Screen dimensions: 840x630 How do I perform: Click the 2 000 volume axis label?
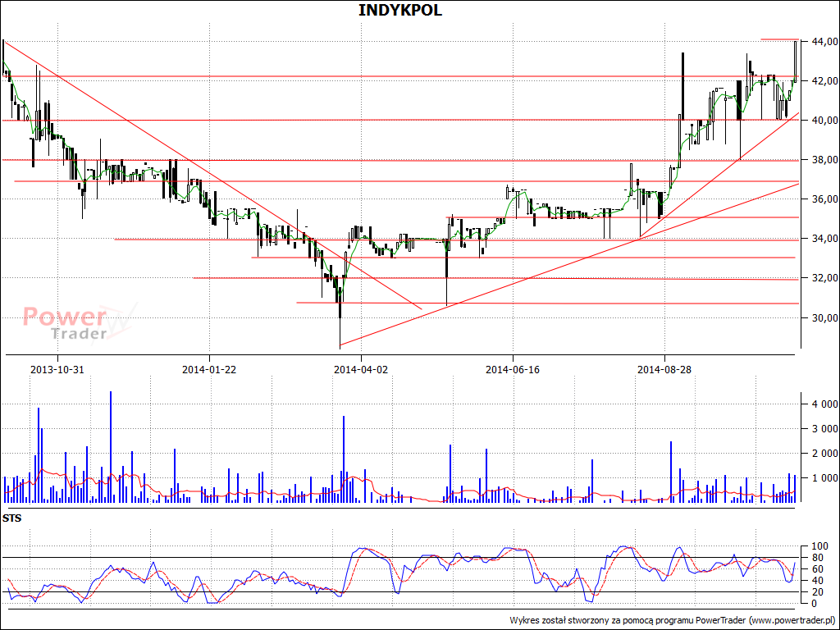[x=824, y=453]
